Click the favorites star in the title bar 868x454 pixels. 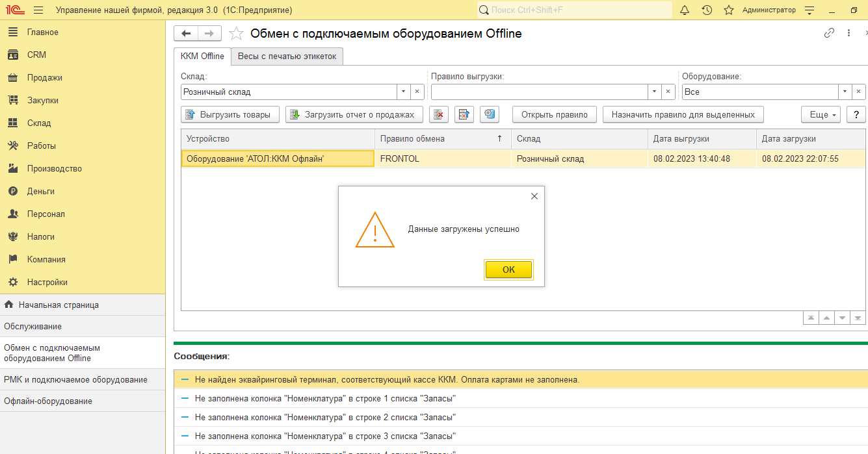pyautogui.click(x=729, y=10)
